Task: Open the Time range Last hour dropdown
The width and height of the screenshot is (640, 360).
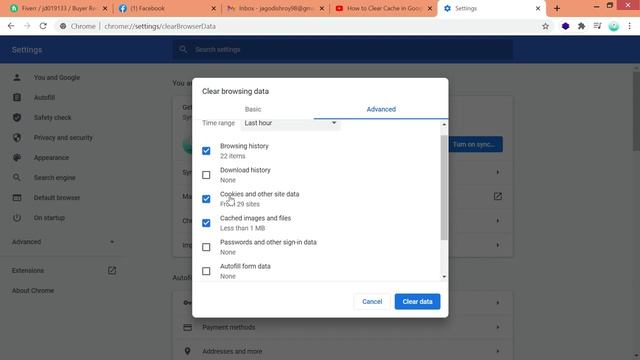Action: 290,123
